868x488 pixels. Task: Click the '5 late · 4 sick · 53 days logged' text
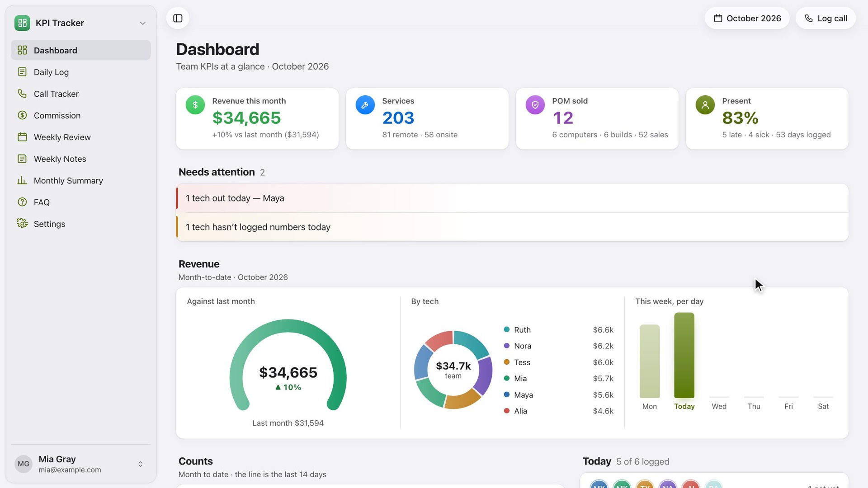click(776, 135)
